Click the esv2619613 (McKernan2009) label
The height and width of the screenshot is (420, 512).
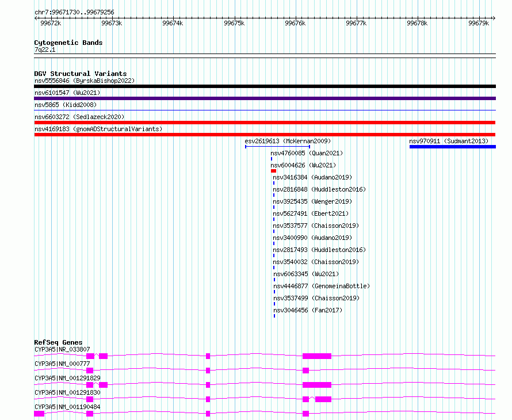coord(288,141)
